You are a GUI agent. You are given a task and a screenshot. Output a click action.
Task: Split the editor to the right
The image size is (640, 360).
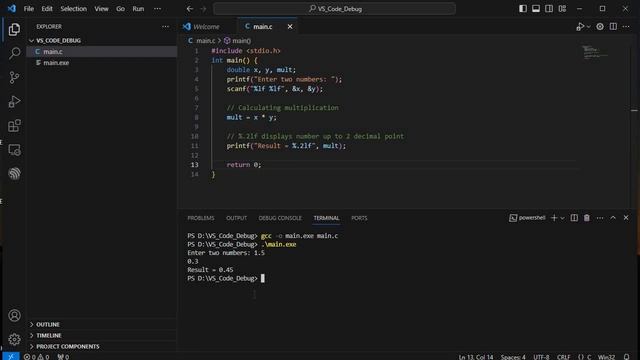tap(613, 27)
